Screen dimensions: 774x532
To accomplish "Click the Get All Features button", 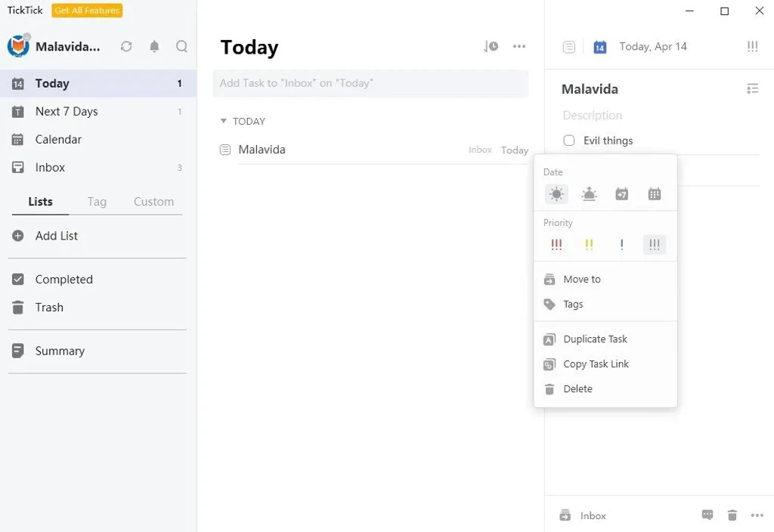I will click(87, 11).
